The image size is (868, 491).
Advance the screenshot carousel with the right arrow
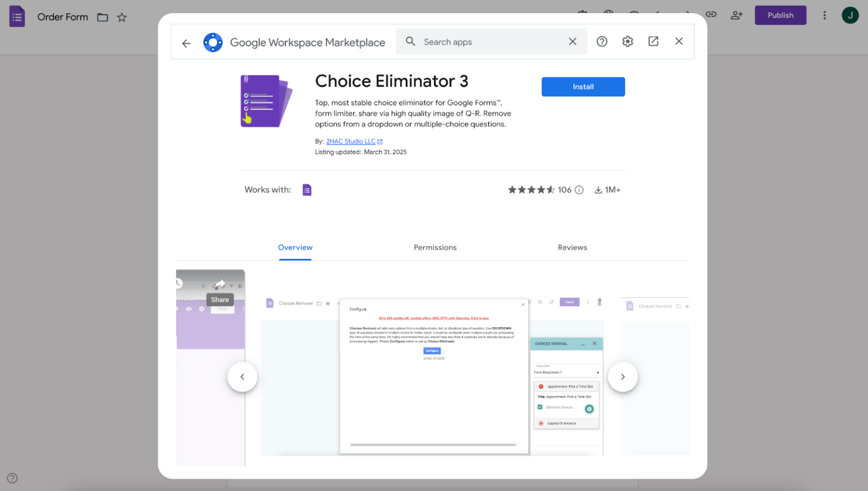click(623, 377)
